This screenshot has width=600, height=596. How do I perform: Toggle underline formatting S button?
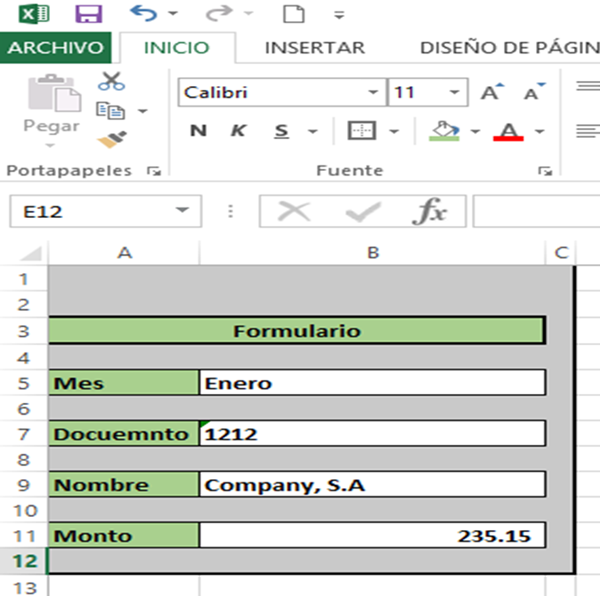point(281,131)
